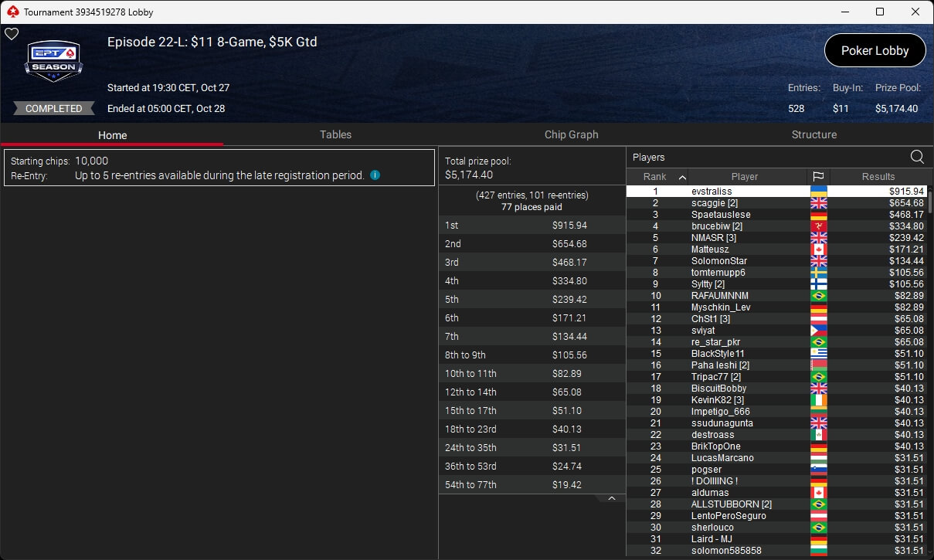
Task: Switch to the Tables tab
Action: coord(335,134)
